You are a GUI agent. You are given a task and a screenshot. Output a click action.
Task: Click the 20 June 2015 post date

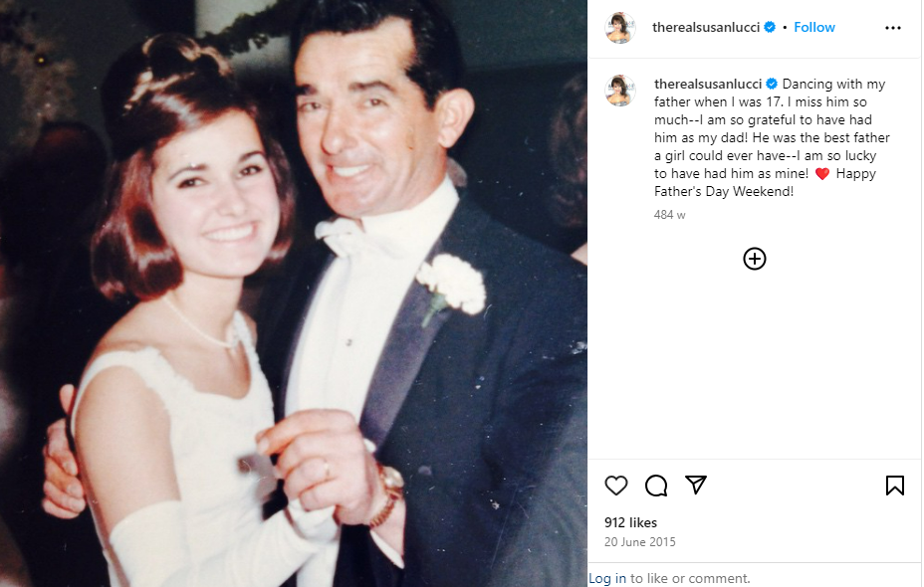pyautogui.click(x=640, y=541)
